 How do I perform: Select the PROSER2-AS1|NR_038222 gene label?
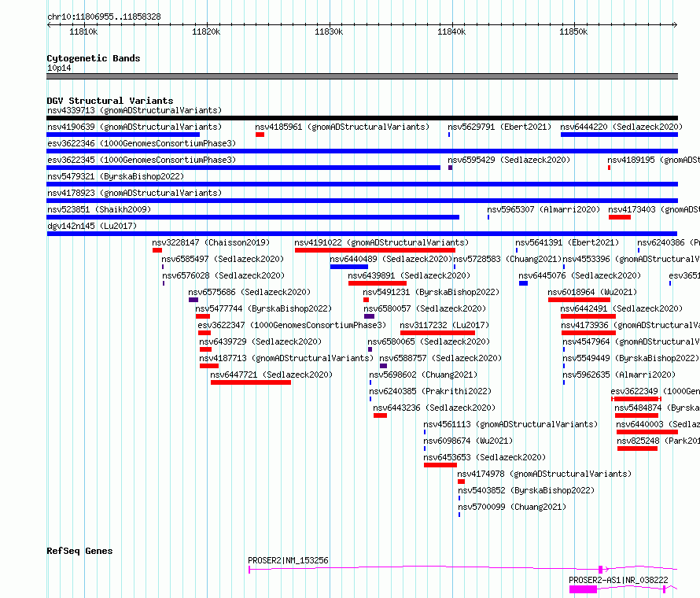(x=618, y=580)
